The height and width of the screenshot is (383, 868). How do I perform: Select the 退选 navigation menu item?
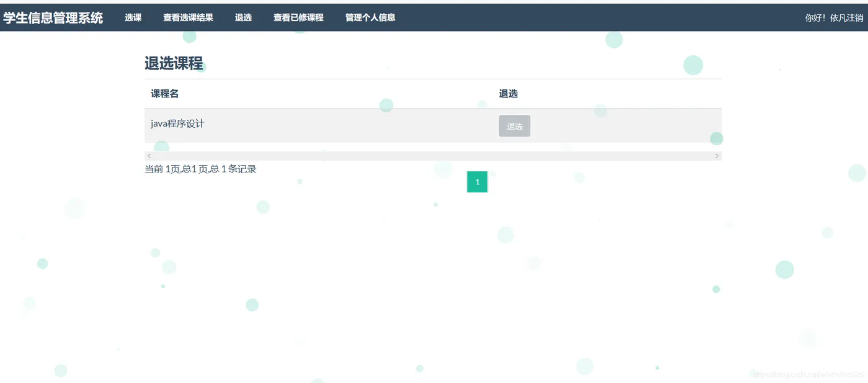(x=244, y=17)
